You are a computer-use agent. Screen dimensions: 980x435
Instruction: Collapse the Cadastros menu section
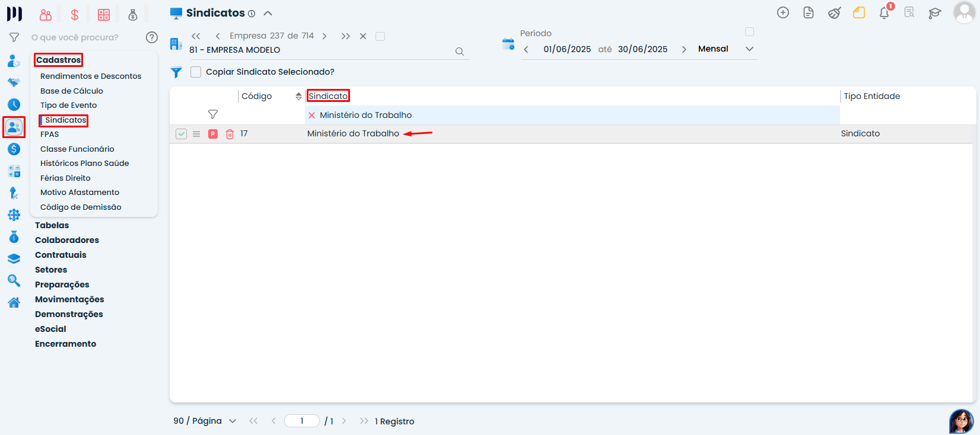click(x=58, y=60)
